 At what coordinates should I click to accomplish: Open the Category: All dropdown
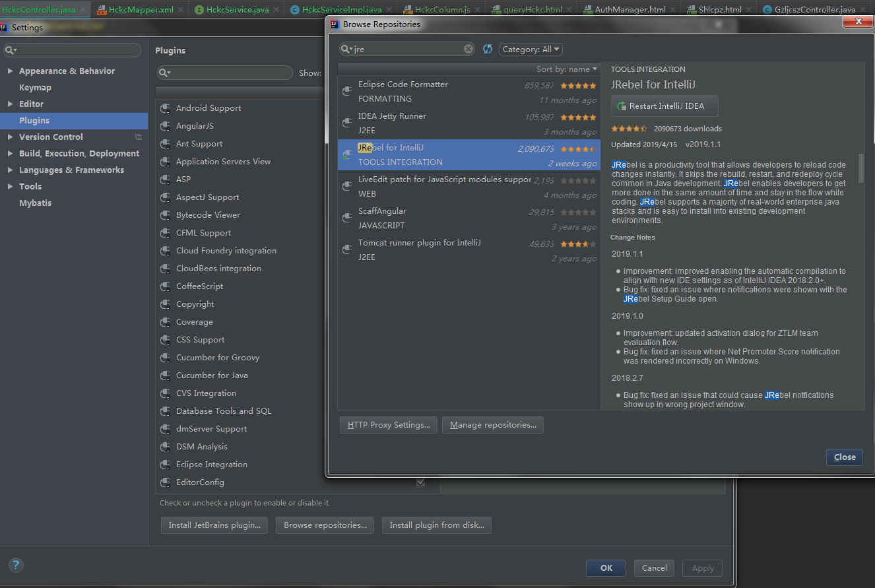531,49
